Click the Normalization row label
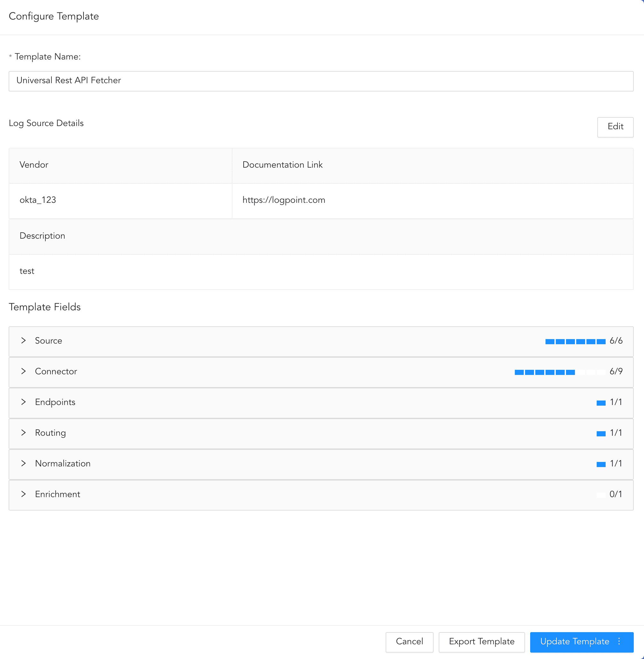Screen dimensions: 644x659 tap(63, 463)
